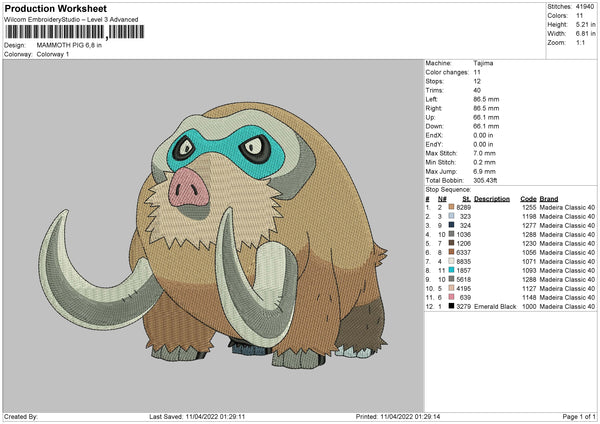This screenshot has height=424, width=600.
Task: Pick the pink swatch for code 1148
Action: click(452, 297)
